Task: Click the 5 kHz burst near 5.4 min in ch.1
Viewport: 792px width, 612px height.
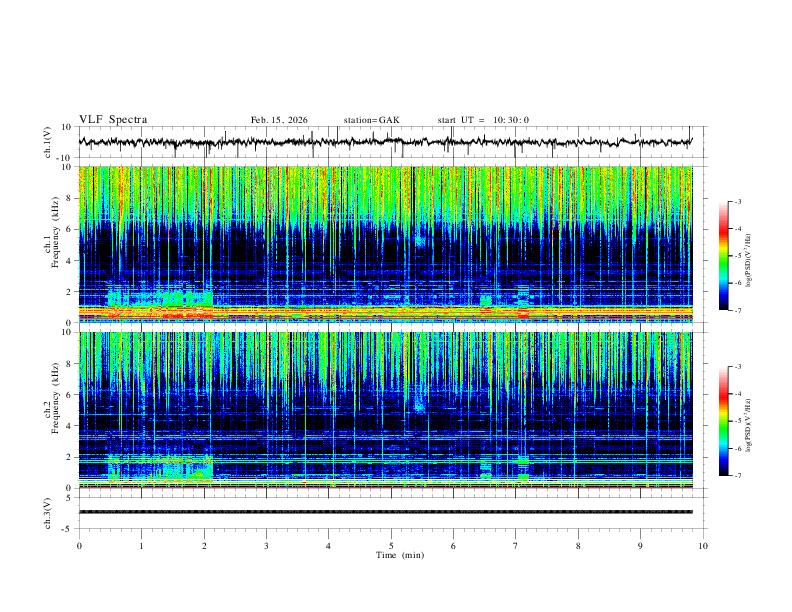Action: (419, 241)
